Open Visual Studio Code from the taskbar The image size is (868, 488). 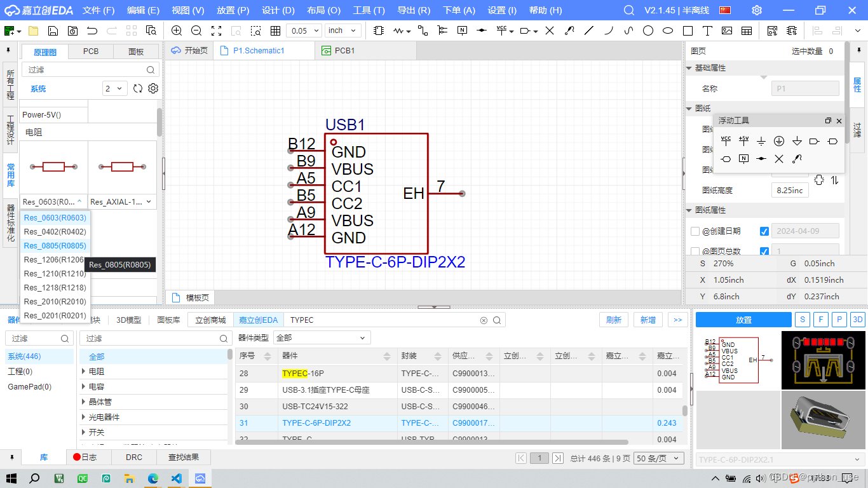[x=177, y=478]
